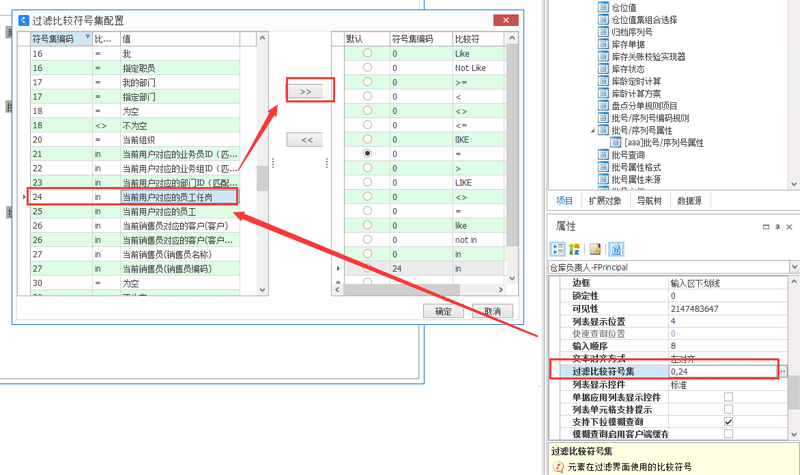Click the 库龄计算方案 node icon
800x475 pixels.
[603, 93]
